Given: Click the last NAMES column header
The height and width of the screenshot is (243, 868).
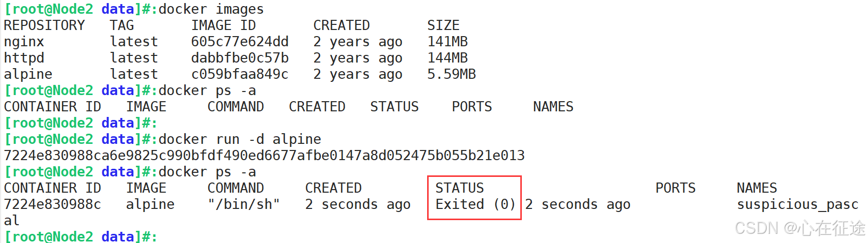Looking at the screenshot, I should coord(757,188).
